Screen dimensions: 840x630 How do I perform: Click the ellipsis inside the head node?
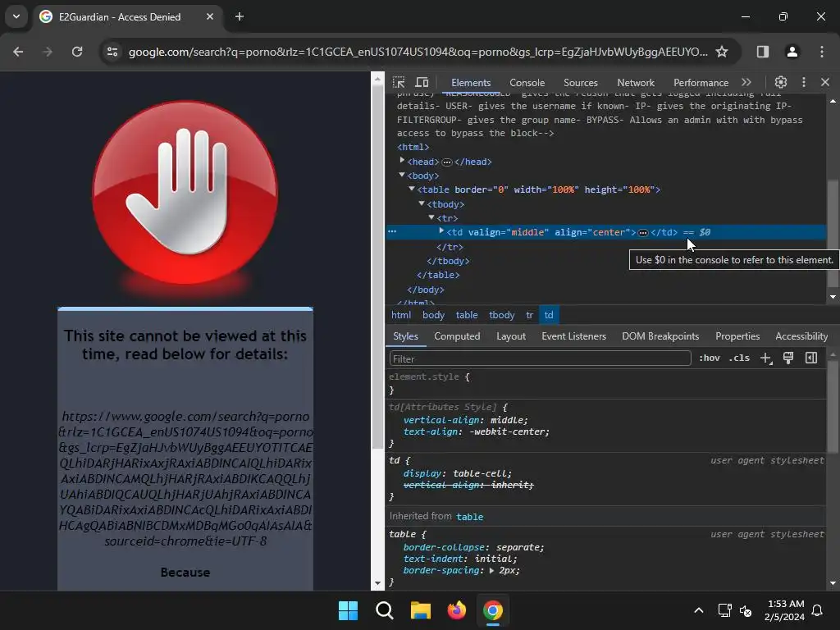[x=447, y=162]
